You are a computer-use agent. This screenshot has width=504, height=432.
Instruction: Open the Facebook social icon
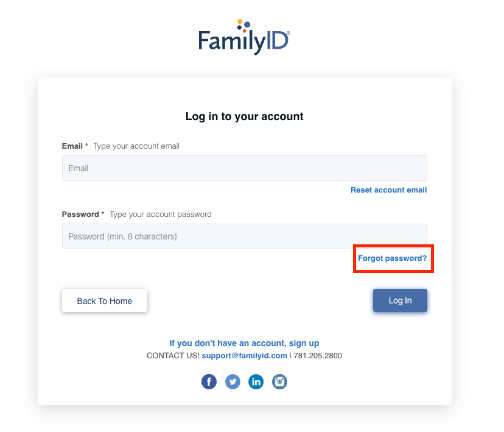(209, 382)
